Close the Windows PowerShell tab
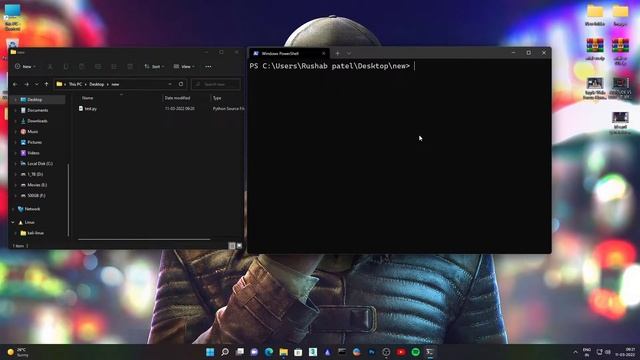The height and width of the screenshot is (360, 640). (x=324, y=53)
